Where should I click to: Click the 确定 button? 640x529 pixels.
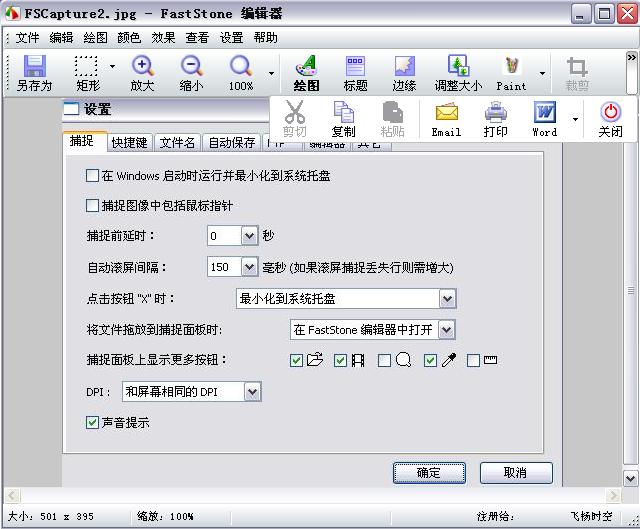point(429,473)
